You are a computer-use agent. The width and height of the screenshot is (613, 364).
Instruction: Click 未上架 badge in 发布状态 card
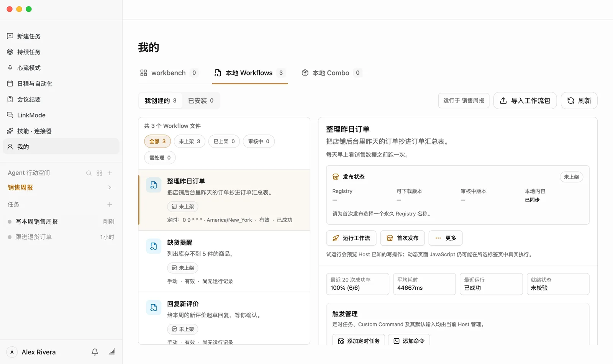(571, 177)
